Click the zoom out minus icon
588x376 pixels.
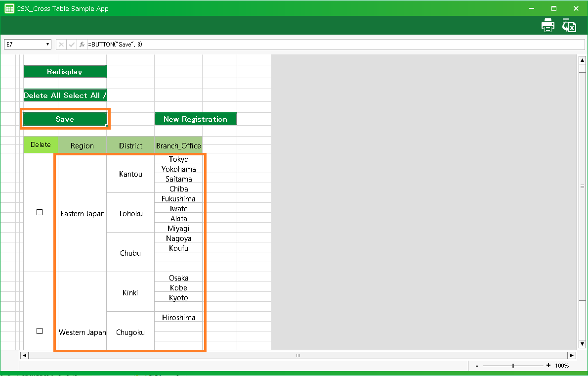click(x=477, y=366)
